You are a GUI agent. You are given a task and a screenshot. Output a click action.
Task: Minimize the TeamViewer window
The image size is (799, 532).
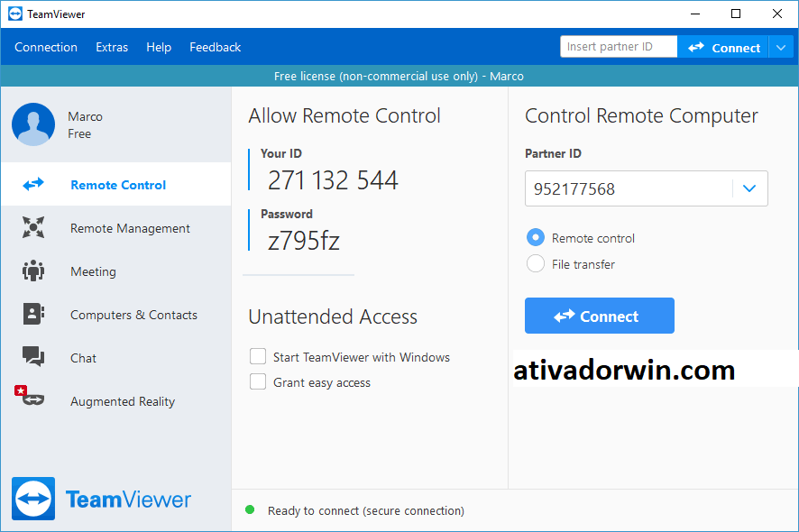(x=695, y=14)
